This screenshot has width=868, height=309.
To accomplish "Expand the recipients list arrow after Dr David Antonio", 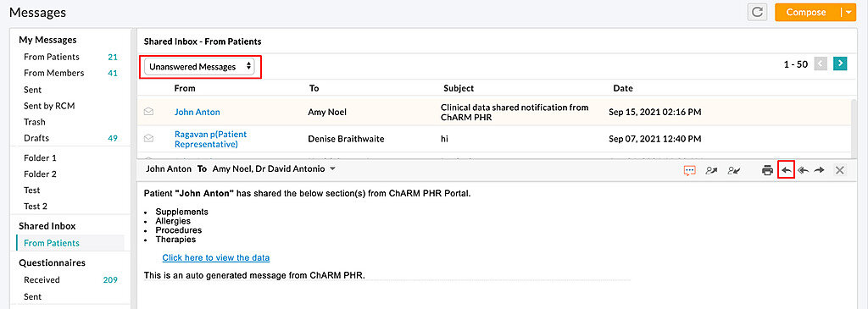I will pos(332,168).
